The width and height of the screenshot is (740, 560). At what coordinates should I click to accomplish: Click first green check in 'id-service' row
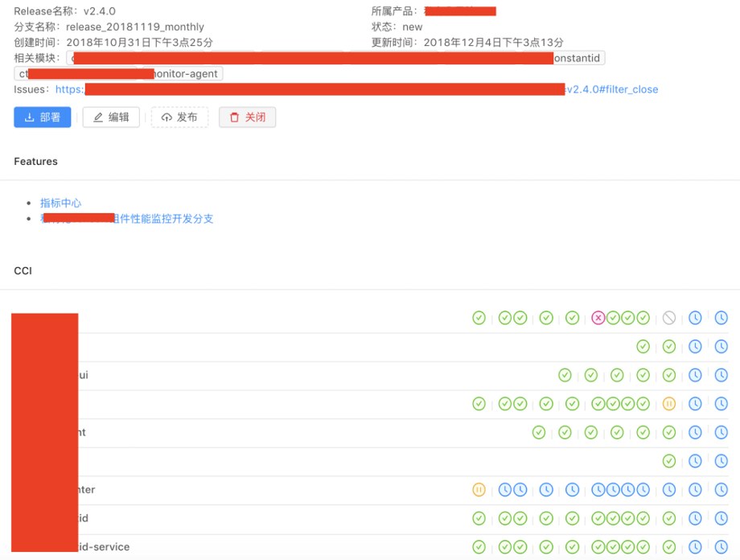coord(479,547)
